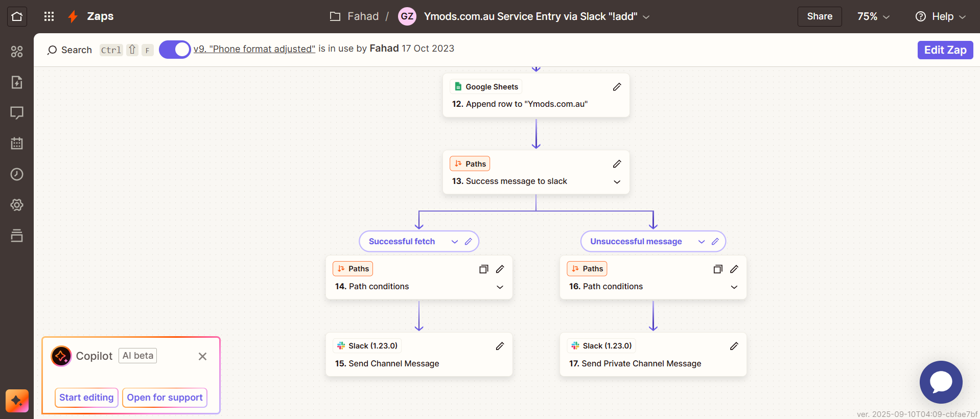This screenshot has height=419, width=980.
Task: Close the Copilot panel
Action: click(x=202, y=357)
